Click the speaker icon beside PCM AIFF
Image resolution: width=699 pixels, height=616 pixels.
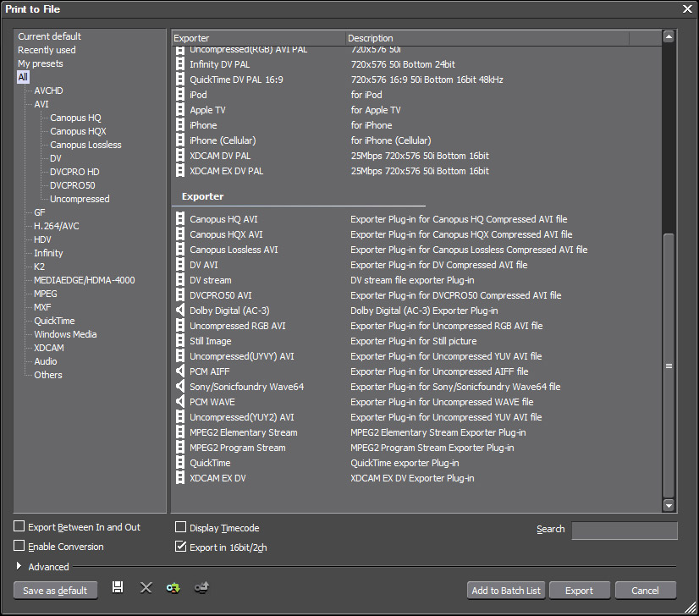click(180, 371)
